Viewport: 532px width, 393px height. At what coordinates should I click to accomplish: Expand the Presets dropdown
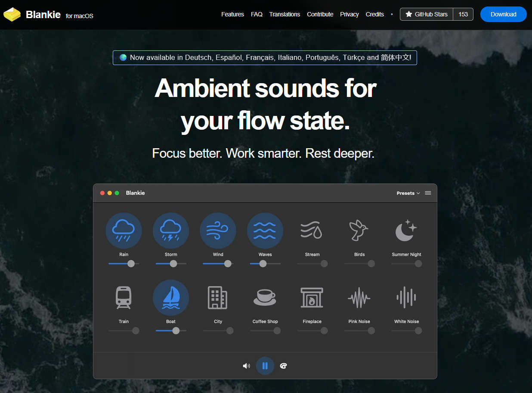point(408,193)
